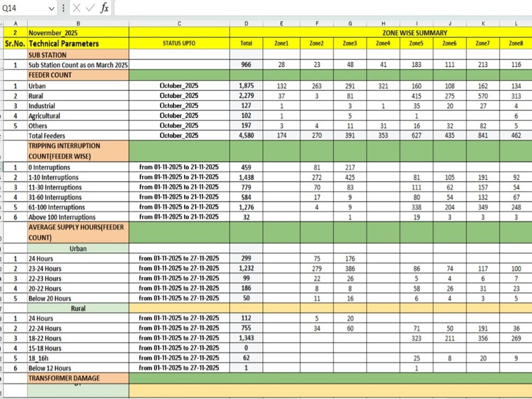Select the Rural subsection cell
Screen dimensions: 532x399
(x=78, y=308)
